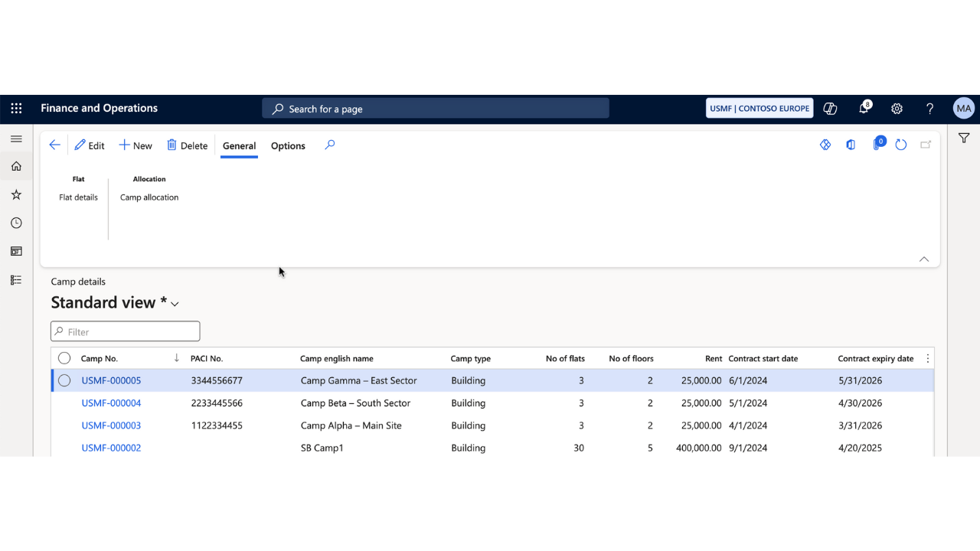The width and height of the screenshot is (980, 551).
Task: Switch to the Options tab
Action: 288,145
